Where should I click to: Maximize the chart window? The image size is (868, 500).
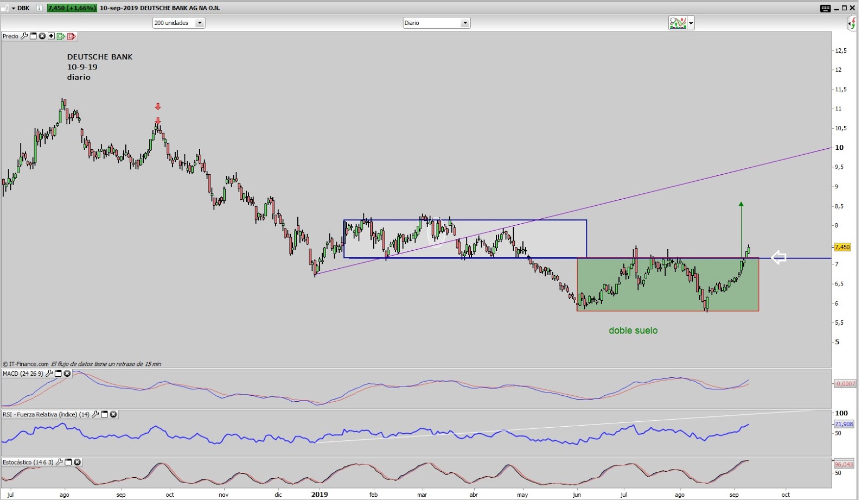[844, 8]
